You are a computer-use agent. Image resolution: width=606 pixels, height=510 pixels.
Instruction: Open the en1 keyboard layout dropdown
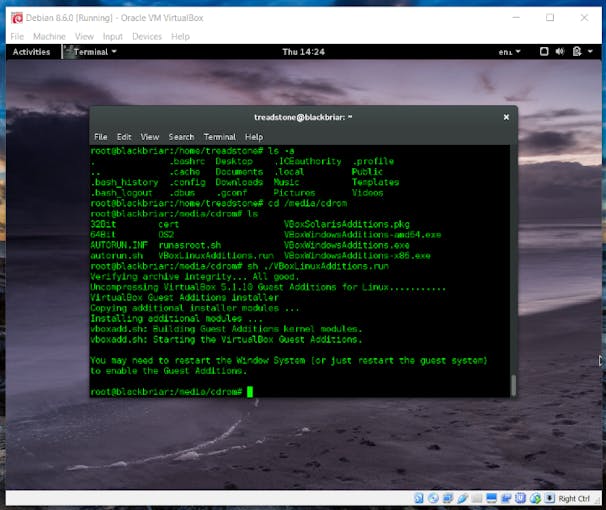[509, 52]
